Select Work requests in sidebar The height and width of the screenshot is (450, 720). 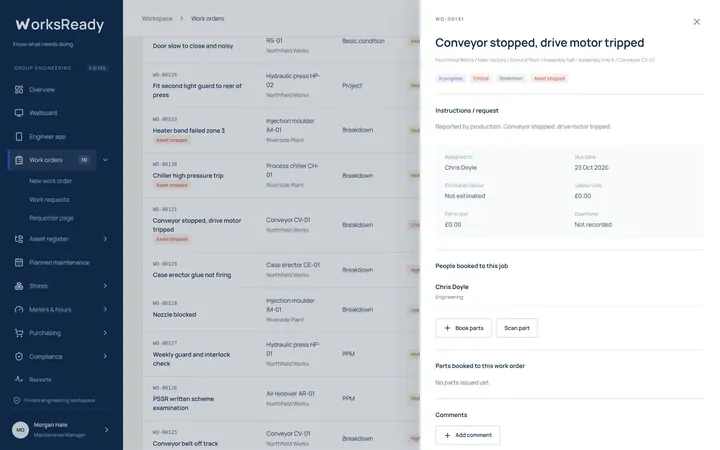(49, 200)
